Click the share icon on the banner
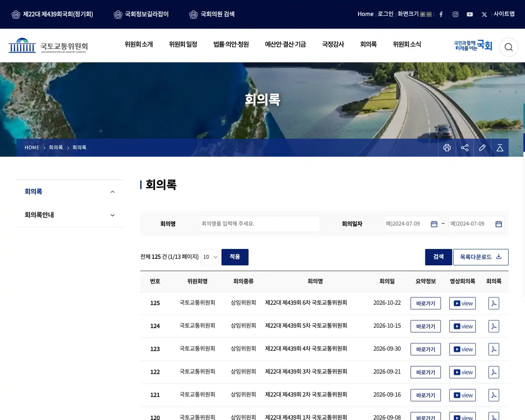Image resolution: width=525 pixels, height=420 pixels. pos(465,148)
